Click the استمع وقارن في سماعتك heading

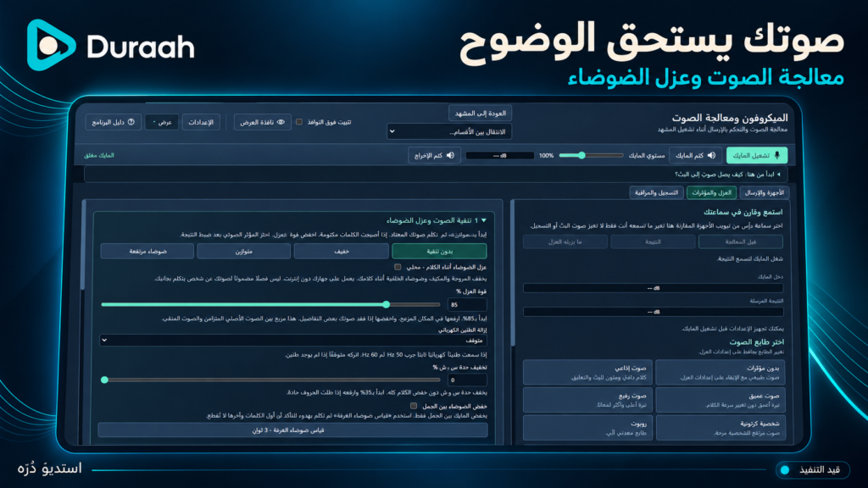[x=743, y=212]
